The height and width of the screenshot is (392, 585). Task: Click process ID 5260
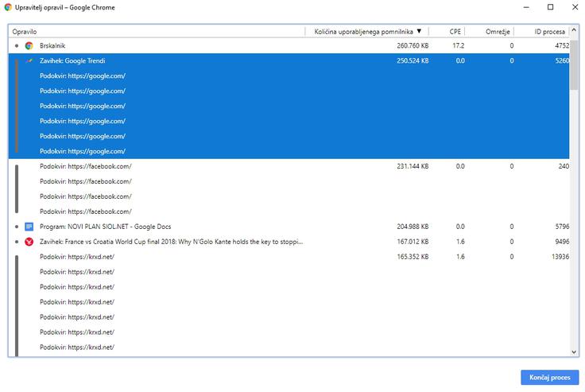tap(562, 61)
